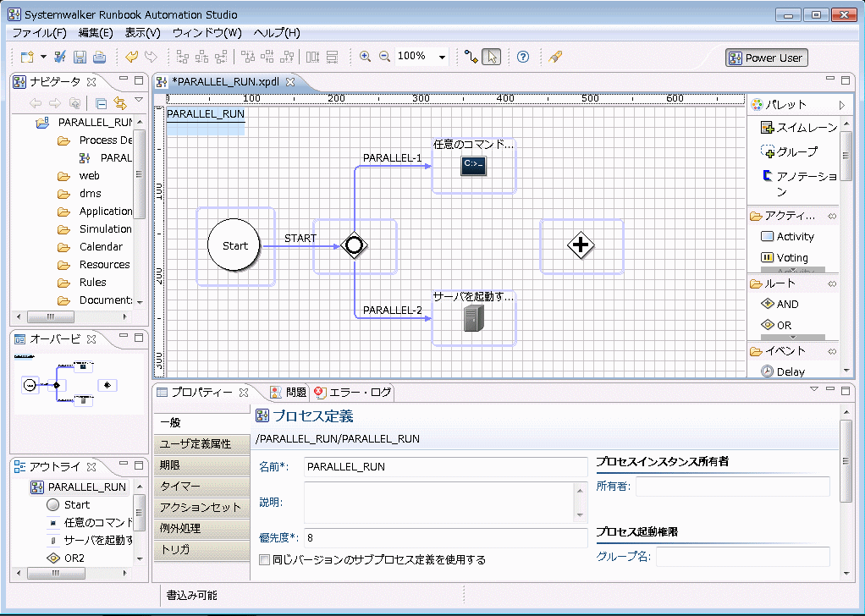Expand more items in ルート drawer
This screenshot has height=616, width=865.
pyautogui.click(x=793, y=337)
